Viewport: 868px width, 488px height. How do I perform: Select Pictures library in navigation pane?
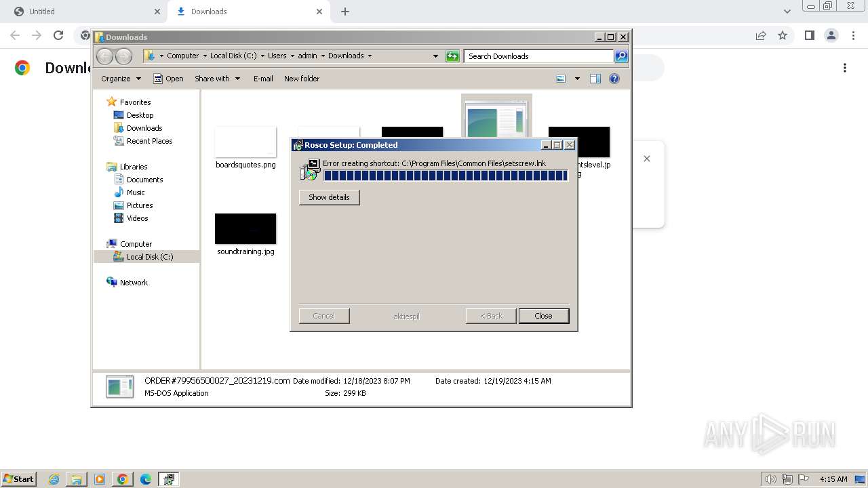(x=140, y=205)
